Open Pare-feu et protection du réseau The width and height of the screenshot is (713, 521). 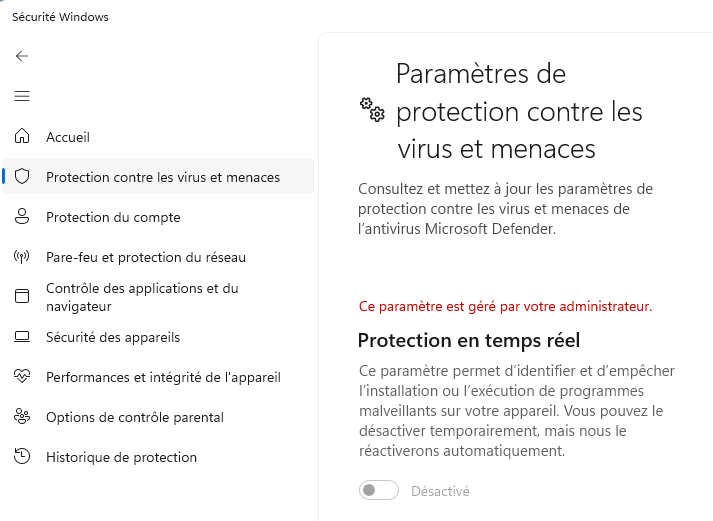(146, 257)
